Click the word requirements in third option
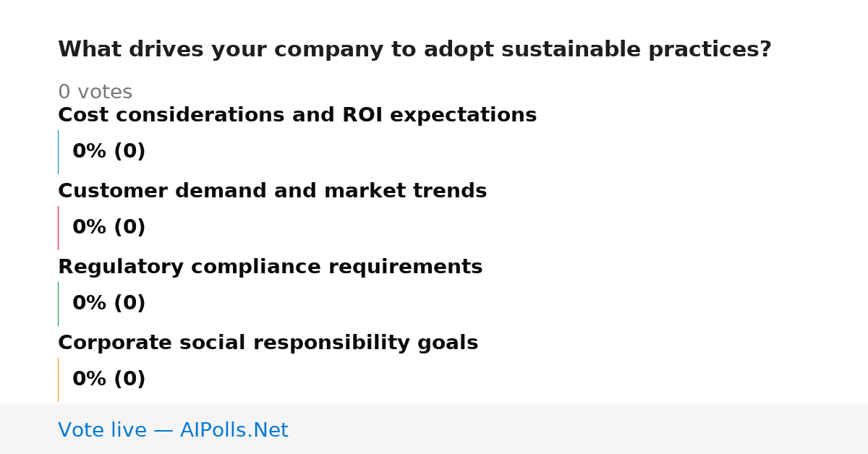The width and height of the screenshot is (868, 454). (x=406, y=268)
